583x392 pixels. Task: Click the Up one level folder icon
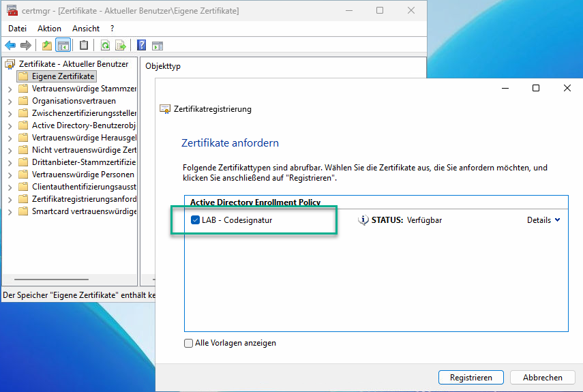pyautogui.click(x=46, y=46)
